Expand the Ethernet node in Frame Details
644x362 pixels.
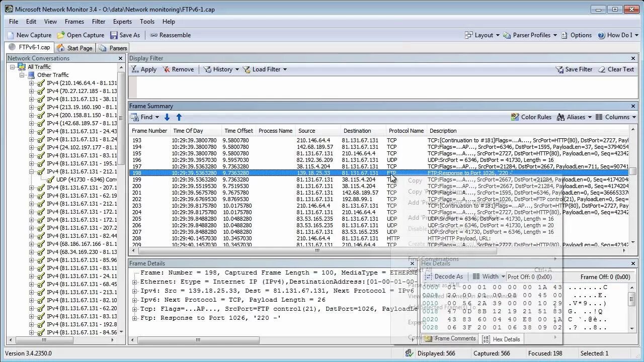click(x=135, y=282)
